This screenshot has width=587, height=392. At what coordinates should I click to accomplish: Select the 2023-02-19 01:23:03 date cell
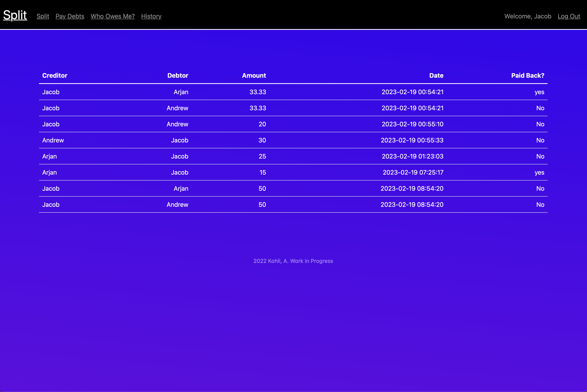point(412,157)
